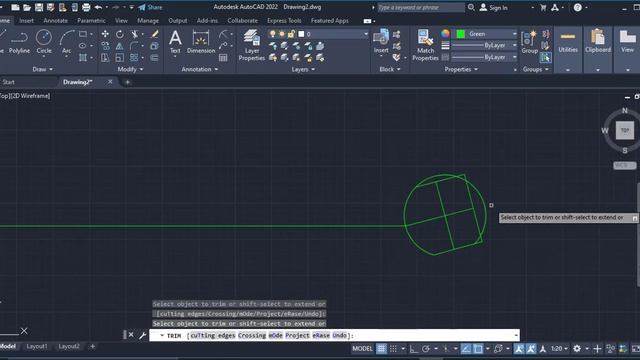Insert a Table from Annotation panel
640x360 pixels.
tap(223, 58)
